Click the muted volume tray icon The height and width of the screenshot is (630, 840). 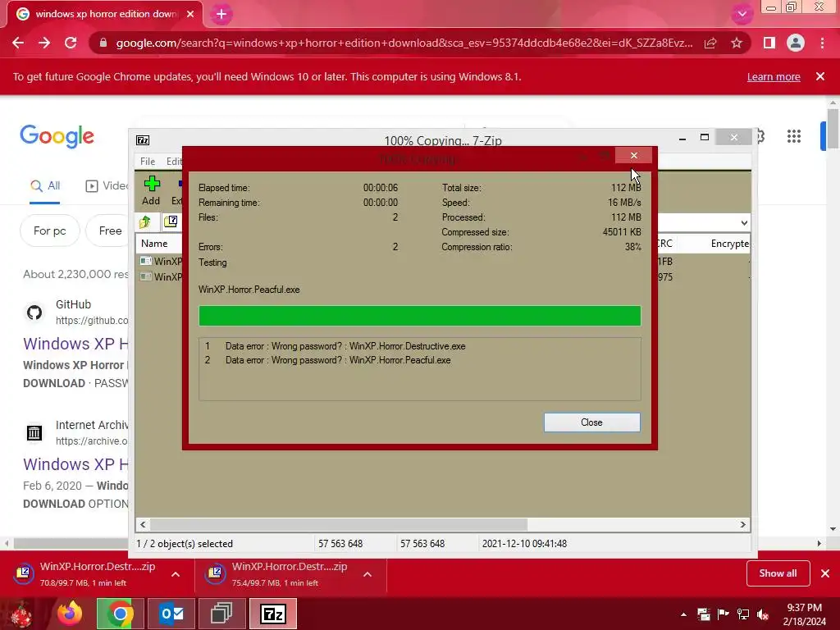[763, 614]
